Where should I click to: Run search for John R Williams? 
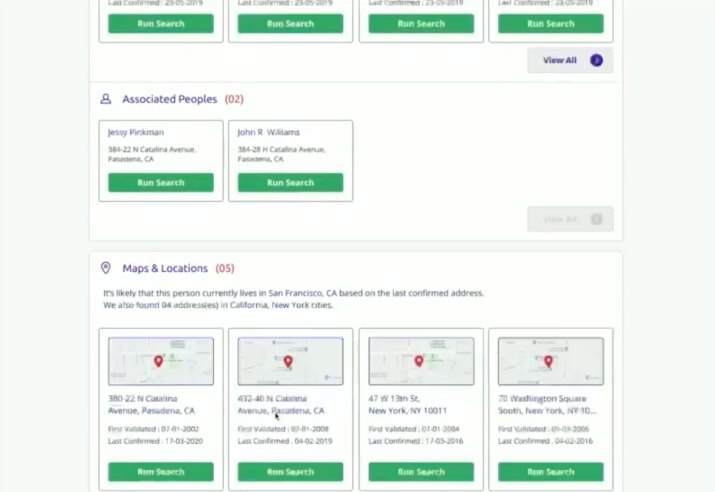tap(290, 182)
